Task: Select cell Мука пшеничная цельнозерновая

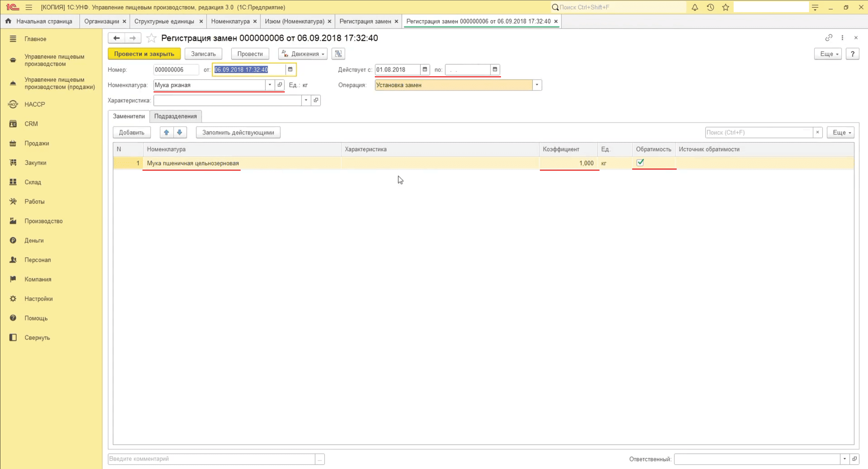Action: click(242, 163)
